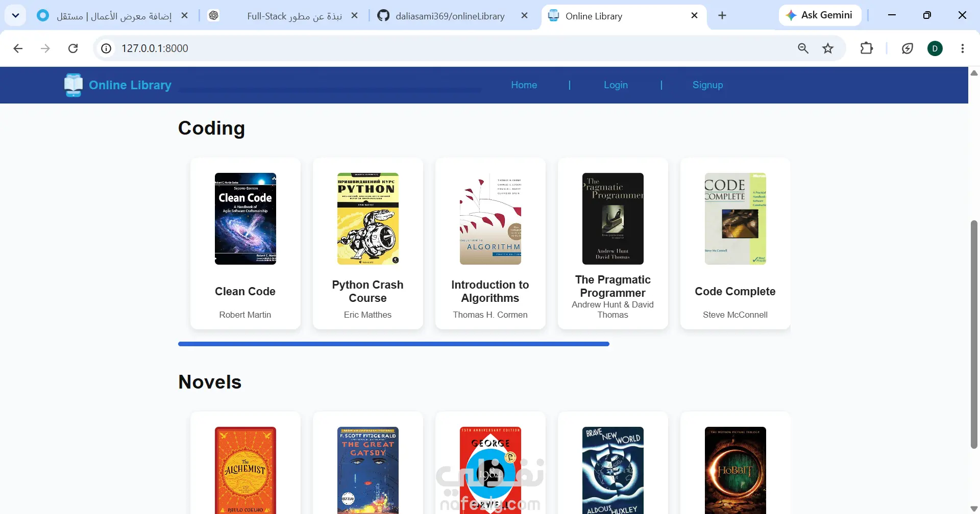Image resolution: width=980 pixels, height=514 pixels.
Task: Expand the tab search dropdown
Action: [x=15, y=16]
